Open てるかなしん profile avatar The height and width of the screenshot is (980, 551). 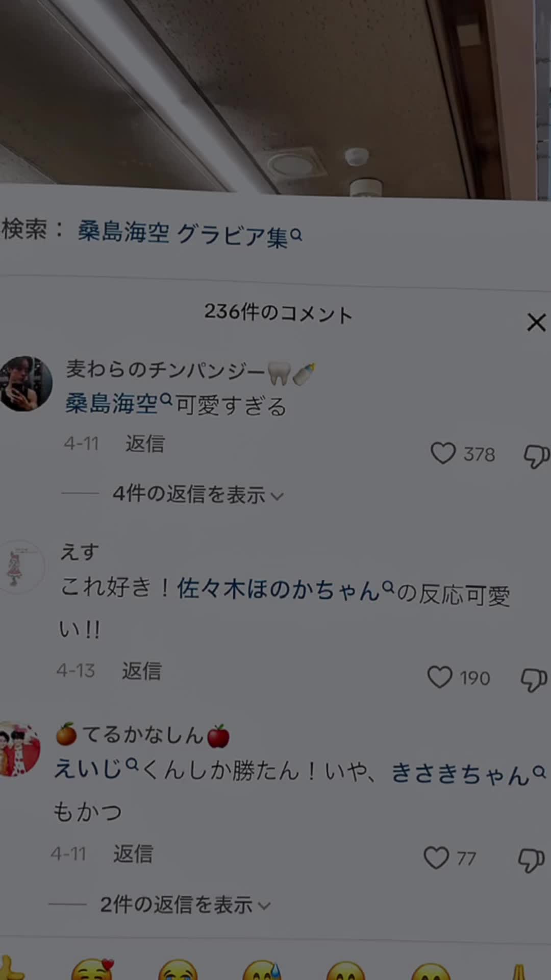click(18, 749)
